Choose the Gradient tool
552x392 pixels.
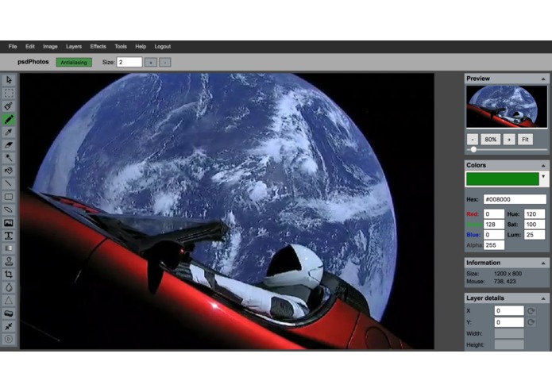[9, 248]
